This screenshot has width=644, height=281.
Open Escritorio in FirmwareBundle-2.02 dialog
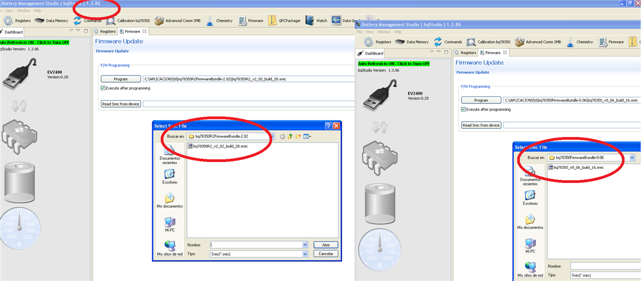(170, 177)
